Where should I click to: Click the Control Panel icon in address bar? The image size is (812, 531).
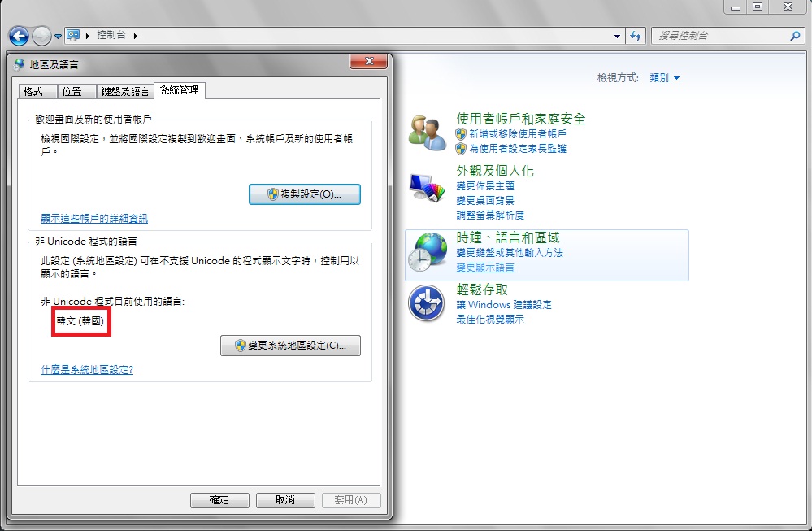[x=73, y=35]
